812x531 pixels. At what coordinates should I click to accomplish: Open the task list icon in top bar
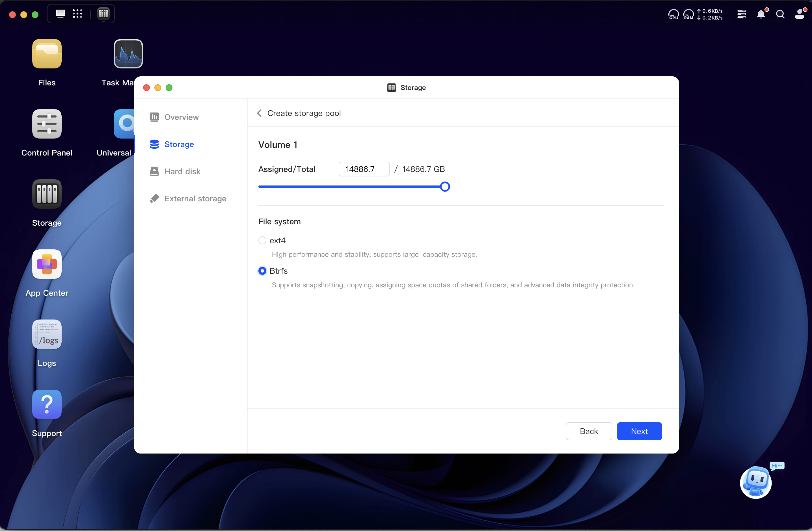[742, 14]
